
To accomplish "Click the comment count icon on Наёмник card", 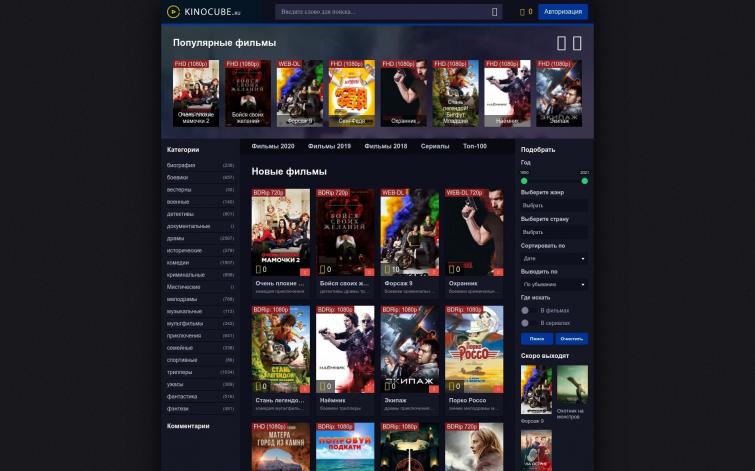I will coord(323,386).
